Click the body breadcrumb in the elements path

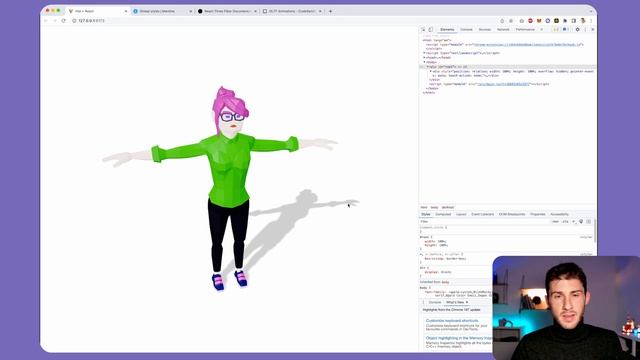(x=434, y=207)
